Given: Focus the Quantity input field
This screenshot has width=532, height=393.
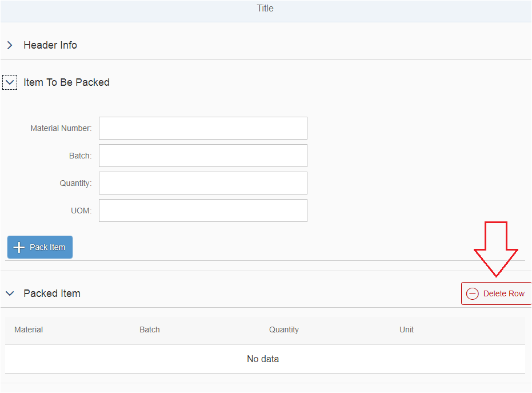Looking at the screenshot, I should [x=203, y=183].
